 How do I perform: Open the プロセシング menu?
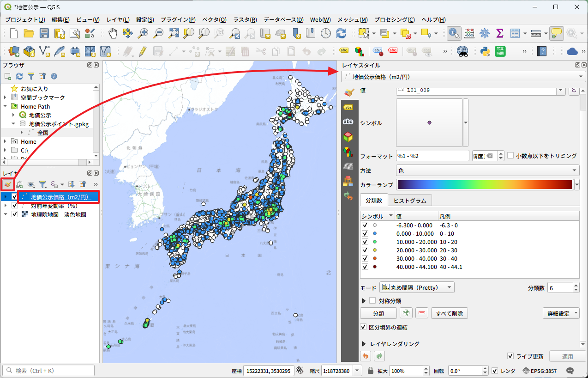pos(394,20)
